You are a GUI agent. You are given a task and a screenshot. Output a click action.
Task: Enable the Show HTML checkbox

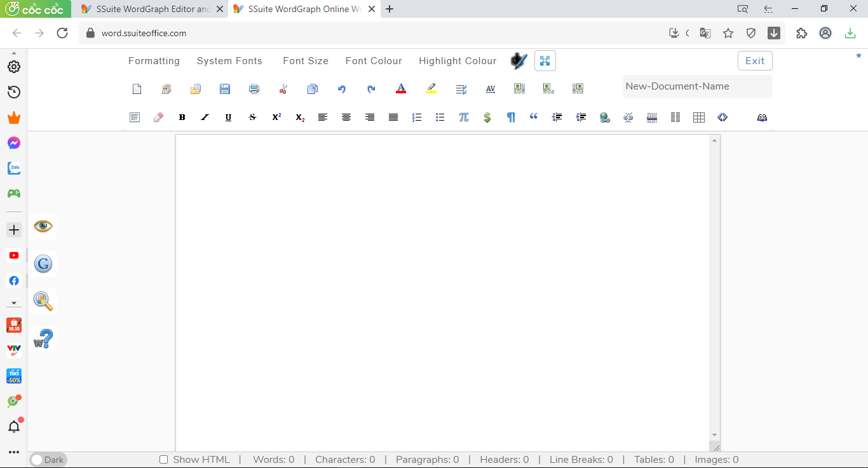coord(164,460)
